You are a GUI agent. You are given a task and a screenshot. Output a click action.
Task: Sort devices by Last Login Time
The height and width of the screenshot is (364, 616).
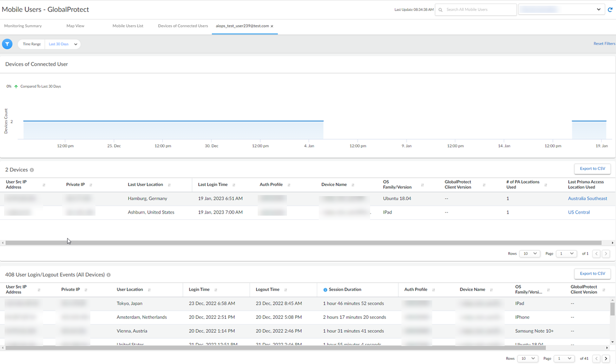point(234,185)
